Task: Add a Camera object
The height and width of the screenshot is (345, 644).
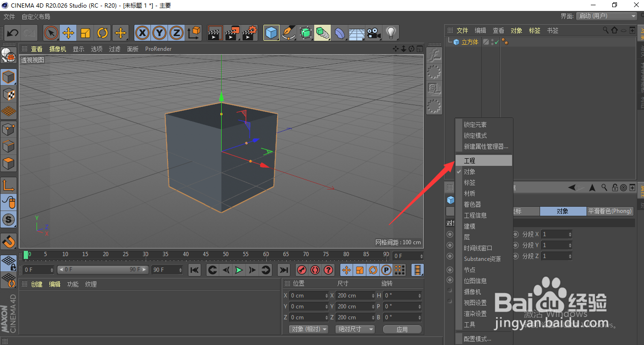Action: coord(373,33)
